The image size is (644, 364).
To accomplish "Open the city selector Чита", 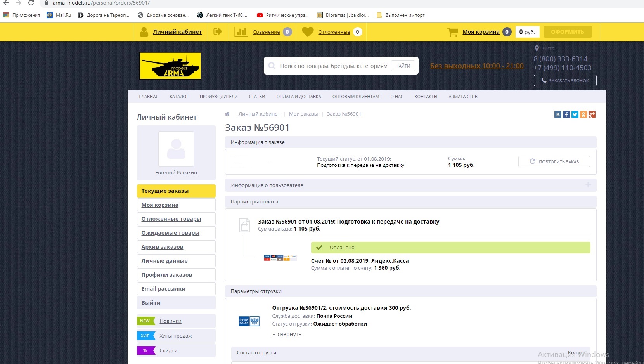I will [548, 49].
